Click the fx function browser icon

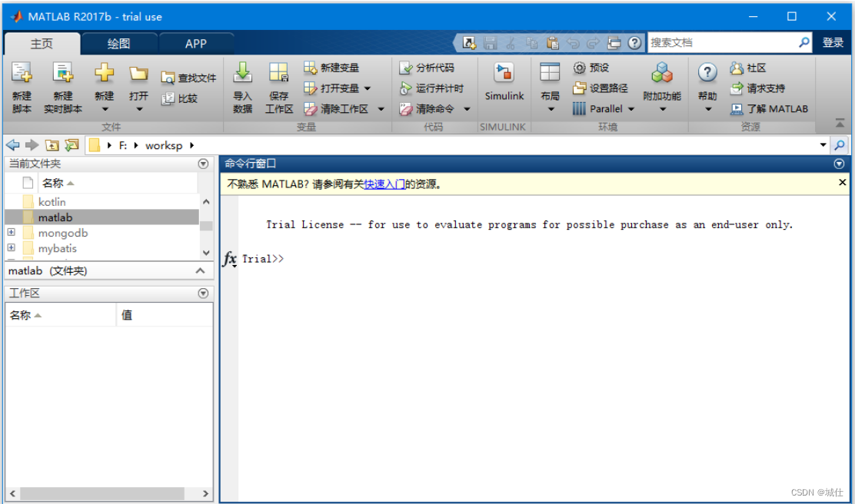[230, 259]
